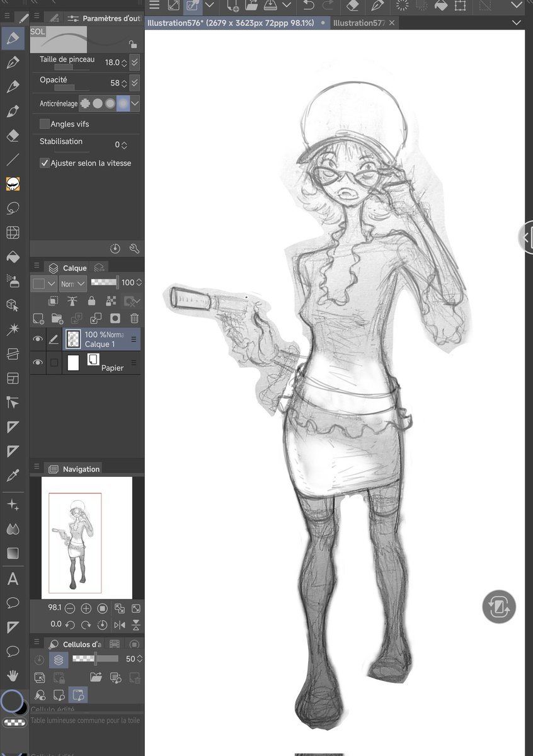Open Navigation panel tab
Screen dimensions: 533x756
coord(74,469)
